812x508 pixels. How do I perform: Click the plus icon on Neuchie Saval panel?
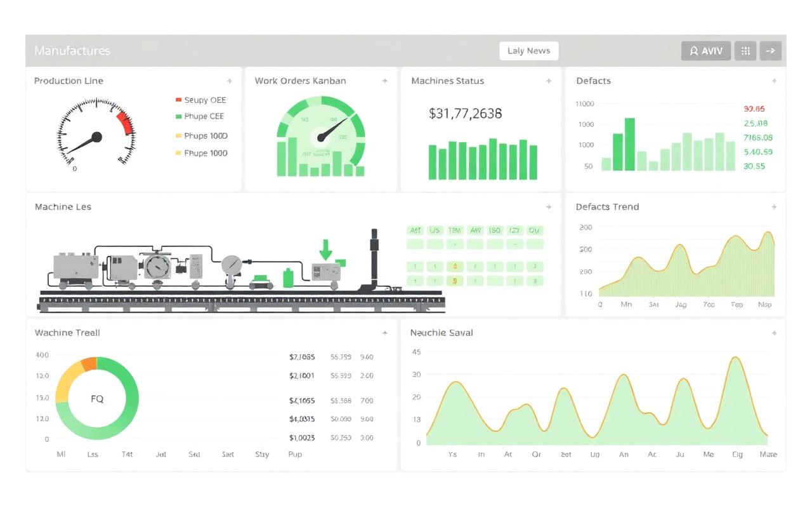point(774,333)
